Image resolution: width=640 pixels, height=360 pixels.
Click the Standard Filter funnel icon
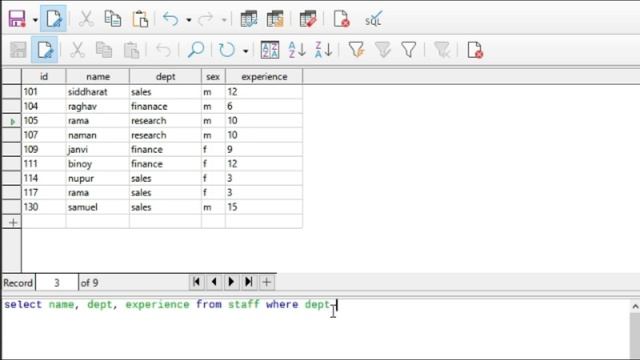tap(409, 50)
